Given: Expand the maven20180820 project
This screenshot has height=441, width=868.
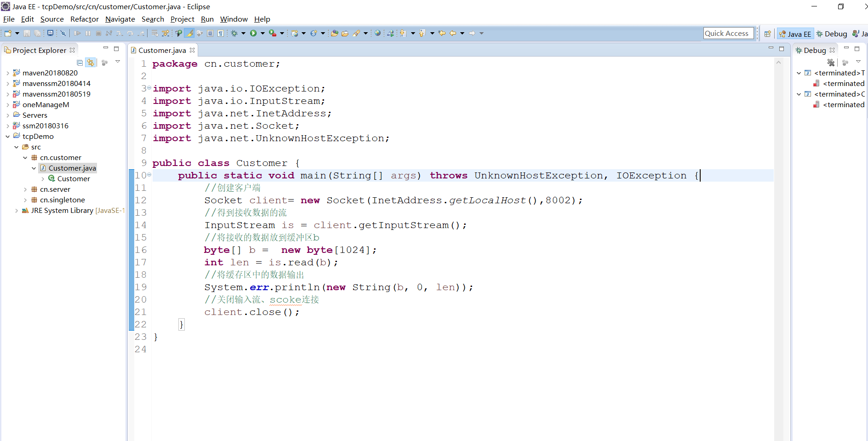Looking at the screenshot, I should tap(8, 73).
